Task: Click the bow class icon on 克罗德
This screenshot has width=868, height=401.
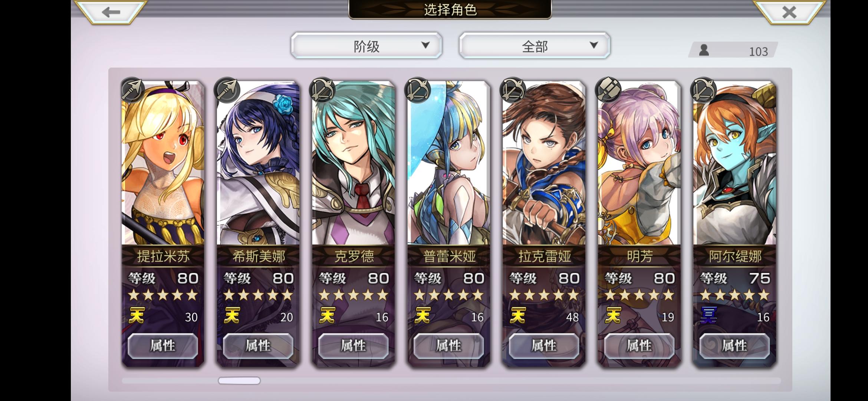Action: (x=323, y=90)
